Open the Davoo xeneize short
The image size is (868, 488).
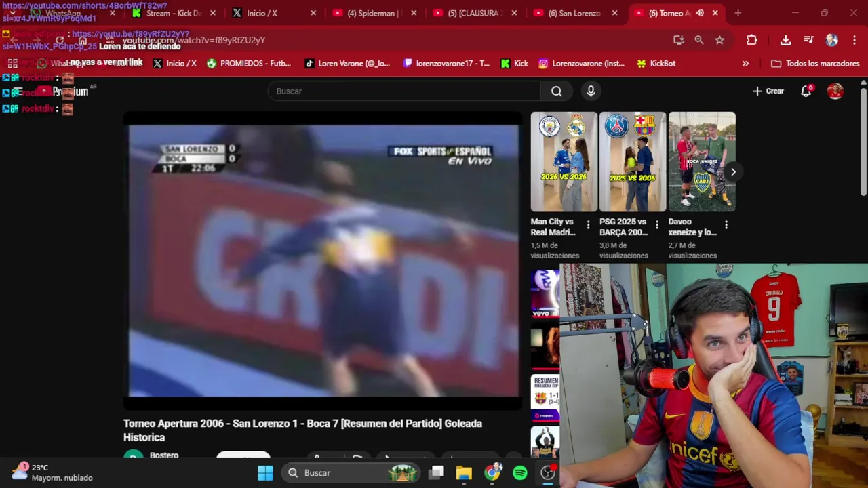(x=702, y=162)
